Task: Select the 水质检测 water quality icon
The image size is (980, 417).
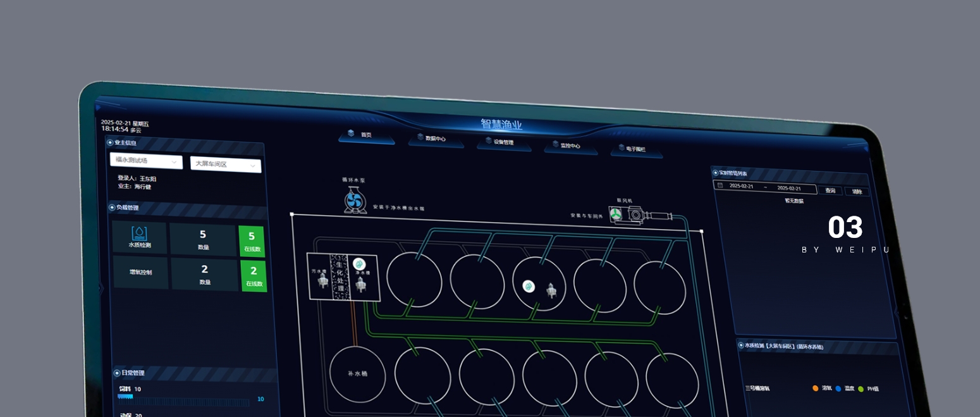Action: 139,233
